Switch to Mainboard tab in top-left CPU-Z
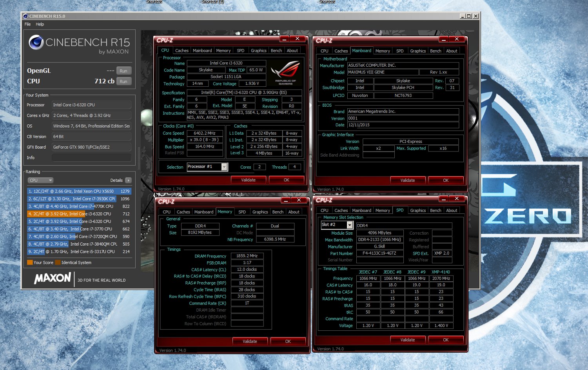Screen dimensions: 588x370 [202, 51]
